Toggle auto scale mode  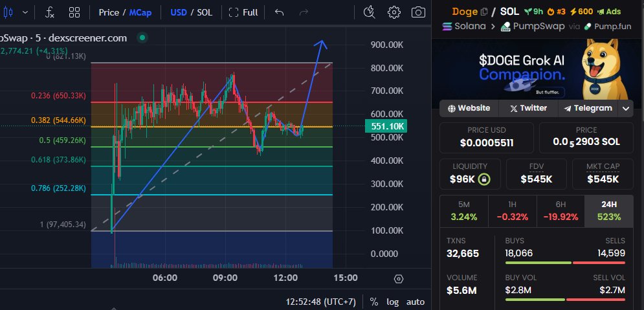[x=416, y=302]
